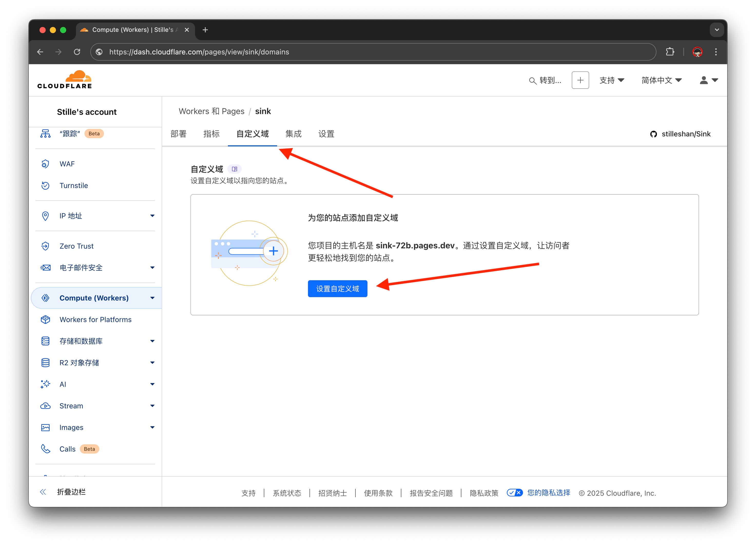Click the Compute (Workers) diamond icon
Viewport: 756px width, 545px height.
45,298
